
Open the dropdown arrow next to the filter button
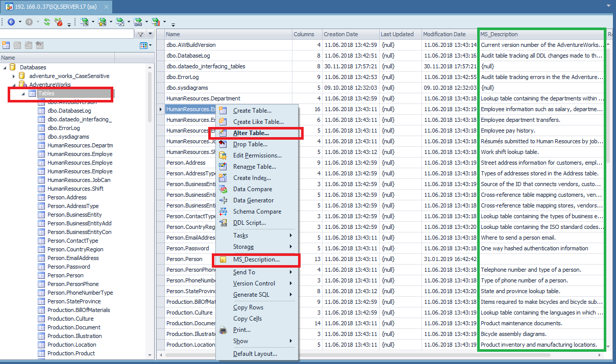pyautogui.click(x=150, y=34)
